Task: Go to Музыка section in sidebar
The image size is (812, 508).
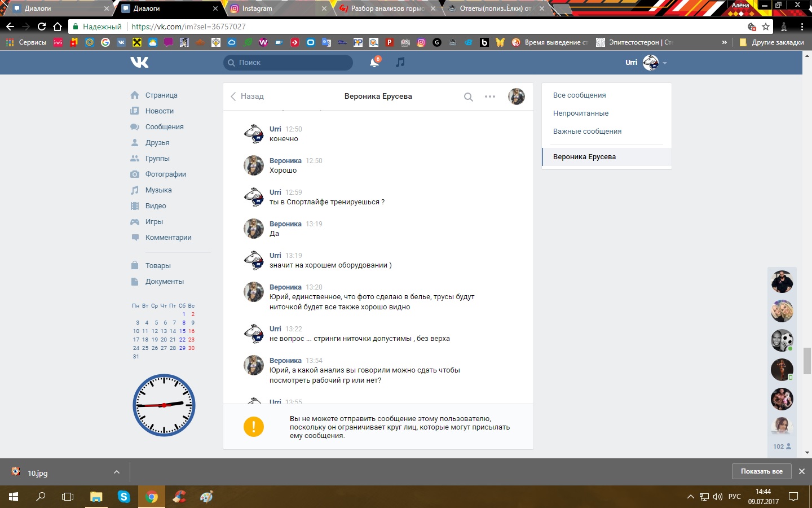Action: pos(158,190)
